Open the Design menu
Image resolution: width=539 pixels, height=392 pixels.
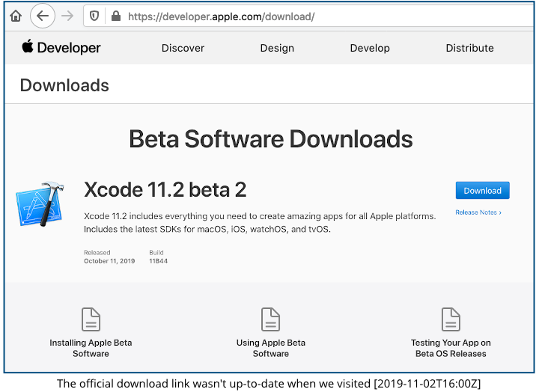(277, 48)
